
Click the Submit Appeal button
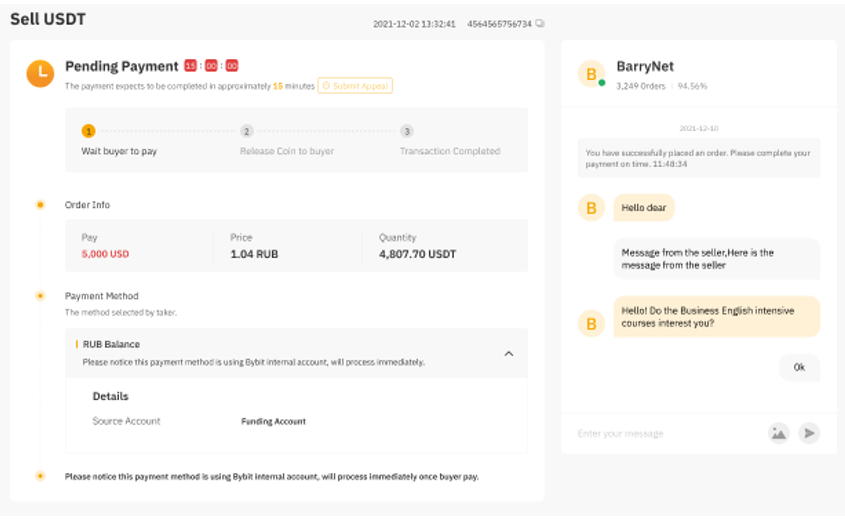[x=355, y=86]
